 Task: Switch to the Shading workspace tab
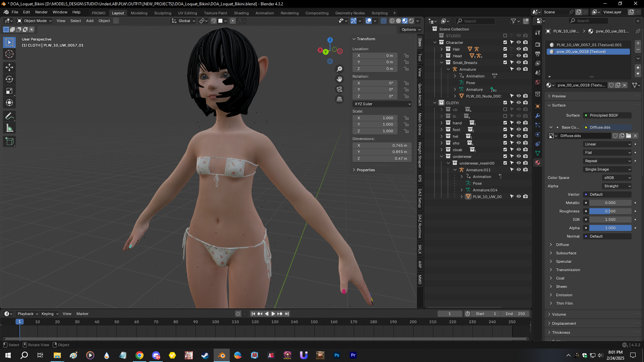(x=241, y=13)
